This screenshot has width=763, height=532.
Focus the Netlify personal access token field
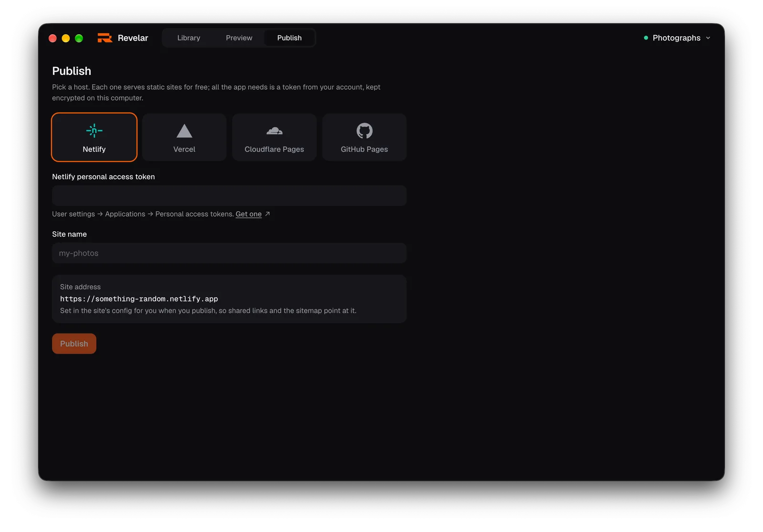[229, 195]
